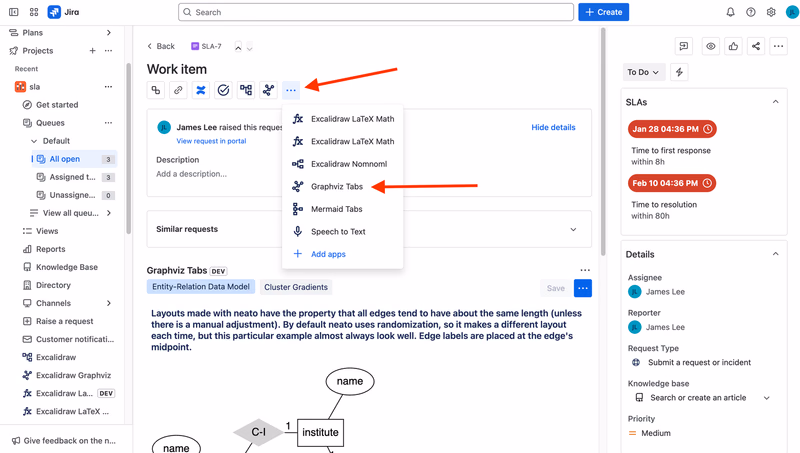Collapse the SLAs panel
The image size is (800, 453).
[776, 102]
